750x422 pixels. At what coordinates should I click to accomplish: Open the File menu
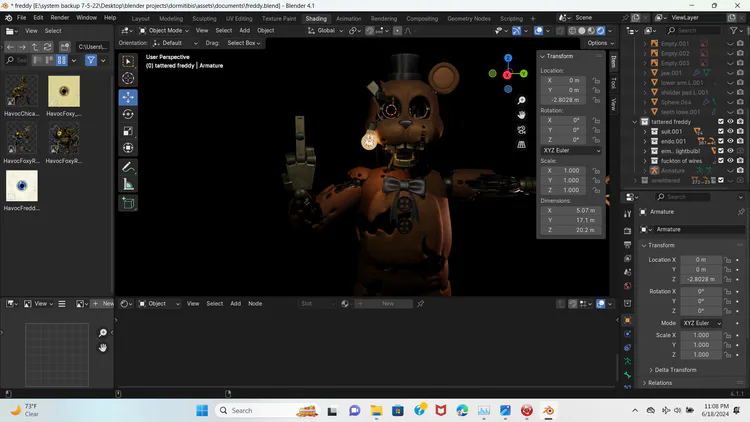22,18
